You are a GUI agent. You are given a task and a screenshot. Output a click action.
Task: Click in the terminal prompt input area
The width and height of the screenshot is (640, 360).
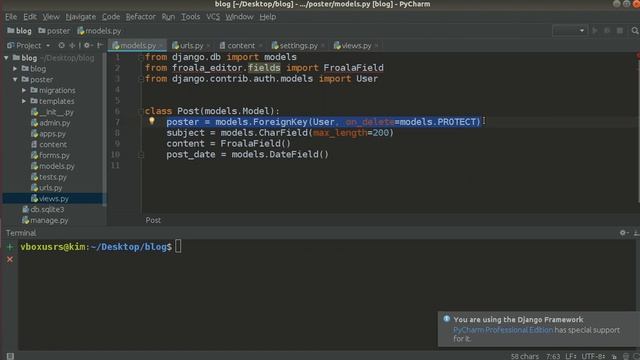click(178, 247)
